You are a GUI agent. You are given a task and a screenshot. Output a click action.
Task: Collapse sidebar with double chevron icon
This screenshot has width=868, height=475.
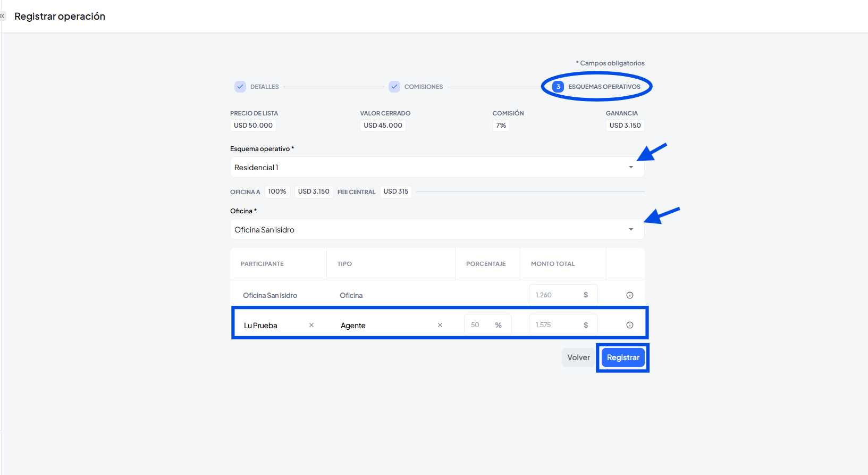pos(3,16)
